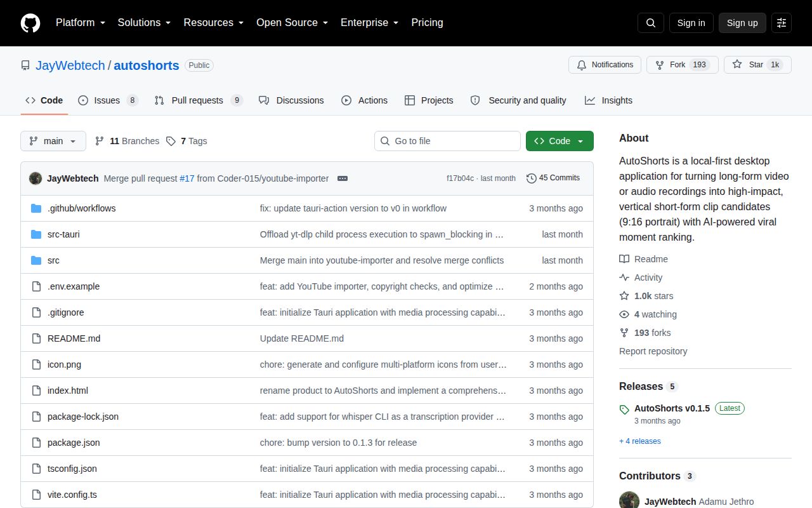
Task: Click the Sign up button
Action: coord(742,23)
